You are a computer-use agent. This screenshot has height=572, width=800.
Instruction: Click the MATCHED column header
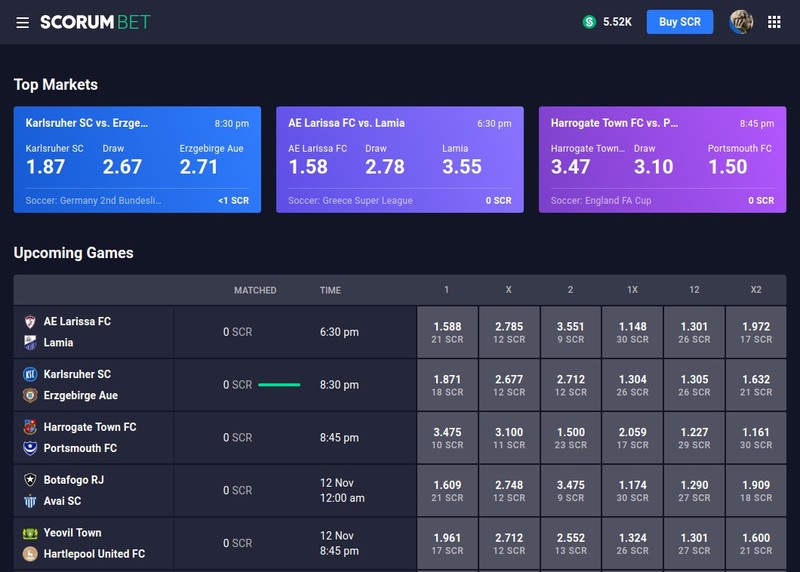255,290
